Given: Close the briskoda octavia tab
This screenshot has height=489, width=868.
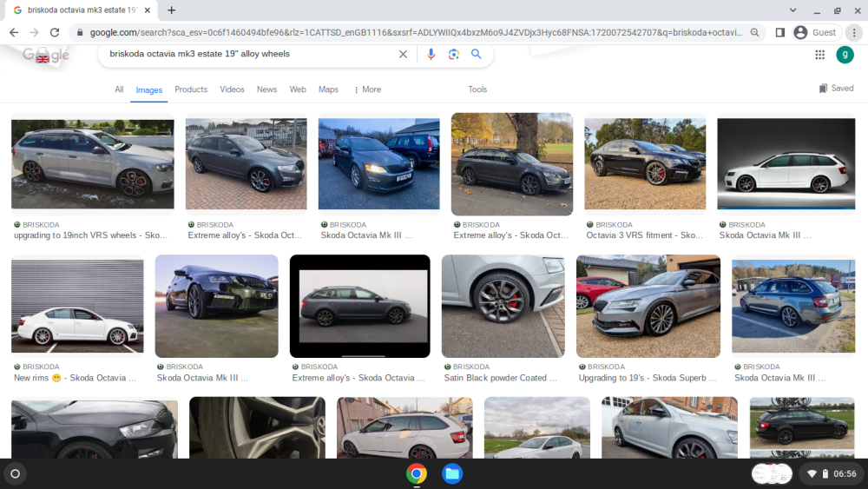Looking at the screenshot, I should tap(148, 10).
